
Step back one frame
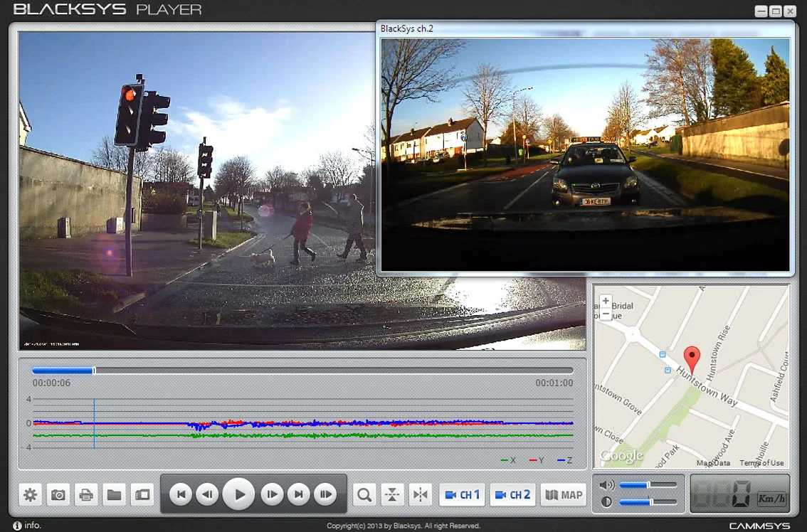click(207, 494)
